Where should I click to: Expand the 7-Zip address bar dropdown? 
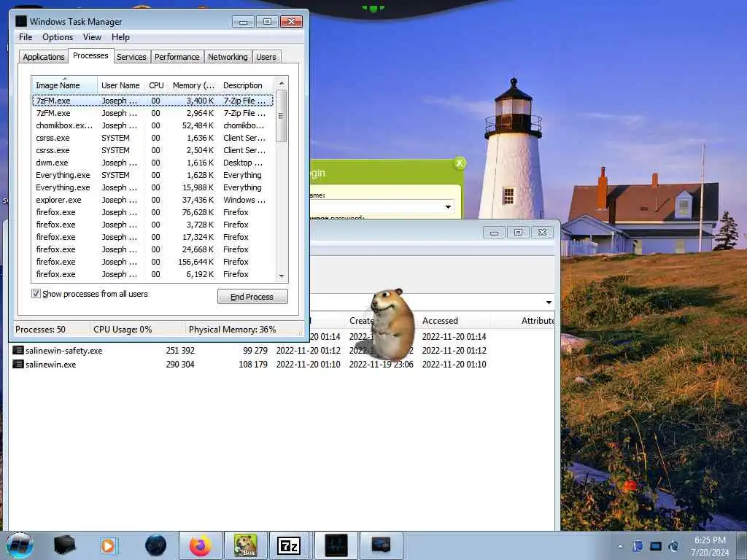(x=549, y=303)
